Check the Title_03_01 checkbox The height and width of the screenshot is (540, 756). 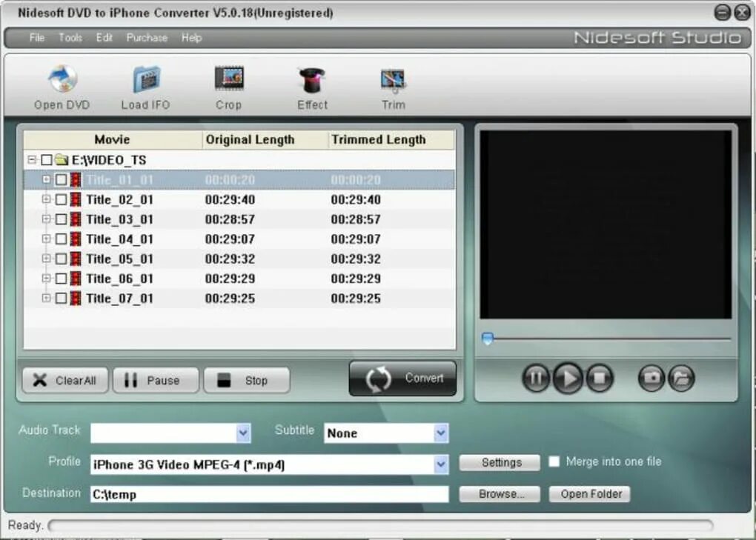61,219
